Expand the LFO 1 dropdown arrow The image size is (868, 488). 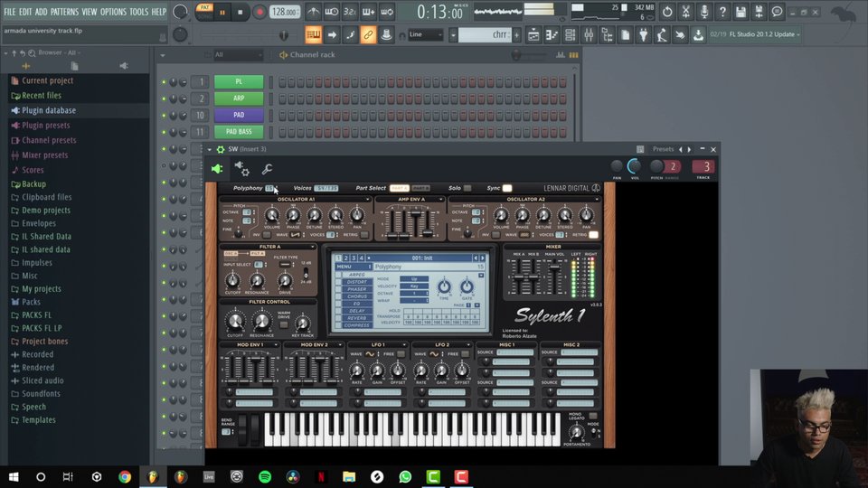pos(404,344)
